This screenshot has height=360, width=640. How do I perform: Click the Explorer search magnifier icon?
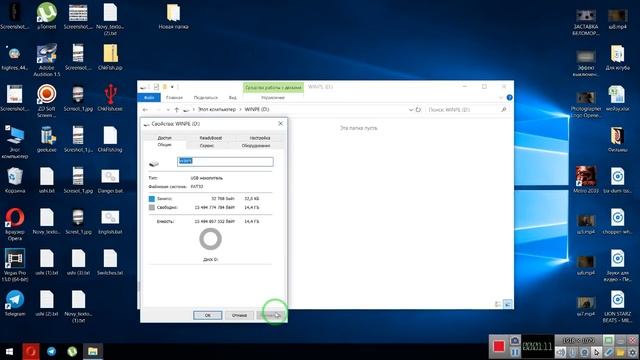click(x=504, y=110)
